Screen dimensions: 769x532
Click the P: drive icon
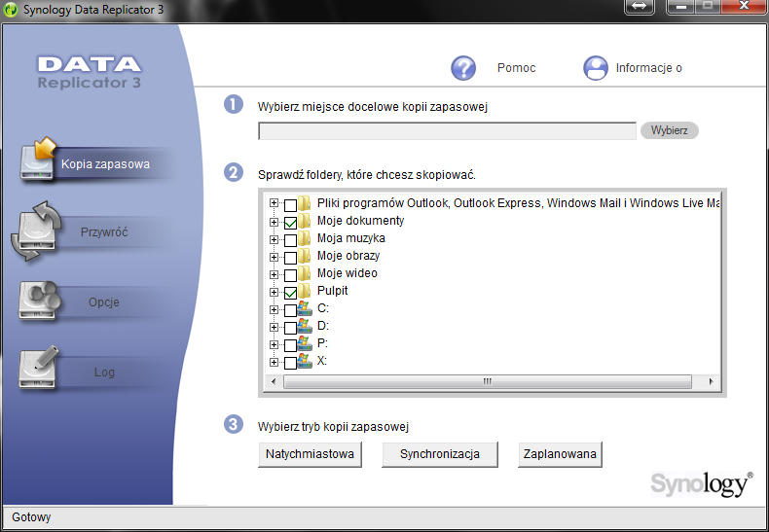point(305,343)
